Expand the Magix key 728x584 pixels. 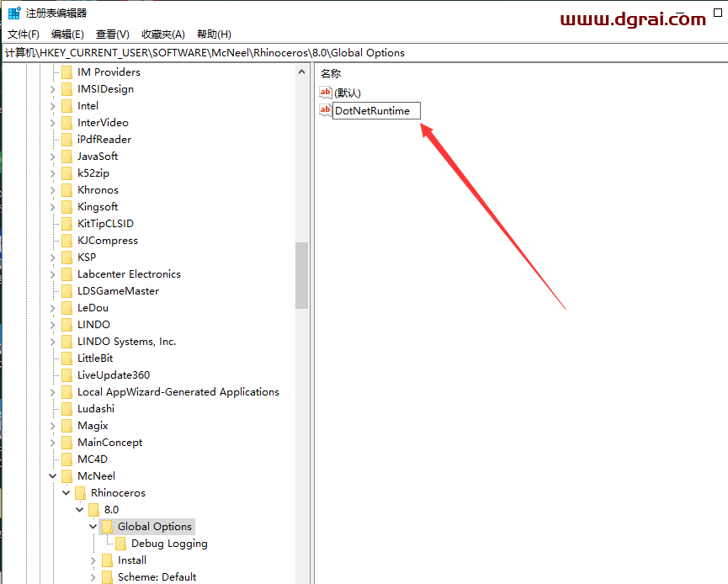(52, 426)
